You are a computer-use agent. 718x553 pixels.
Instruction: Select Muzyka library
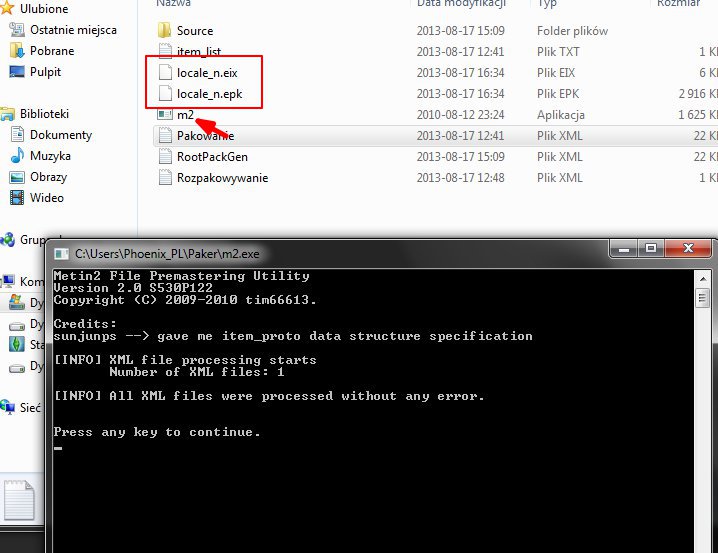50,156
